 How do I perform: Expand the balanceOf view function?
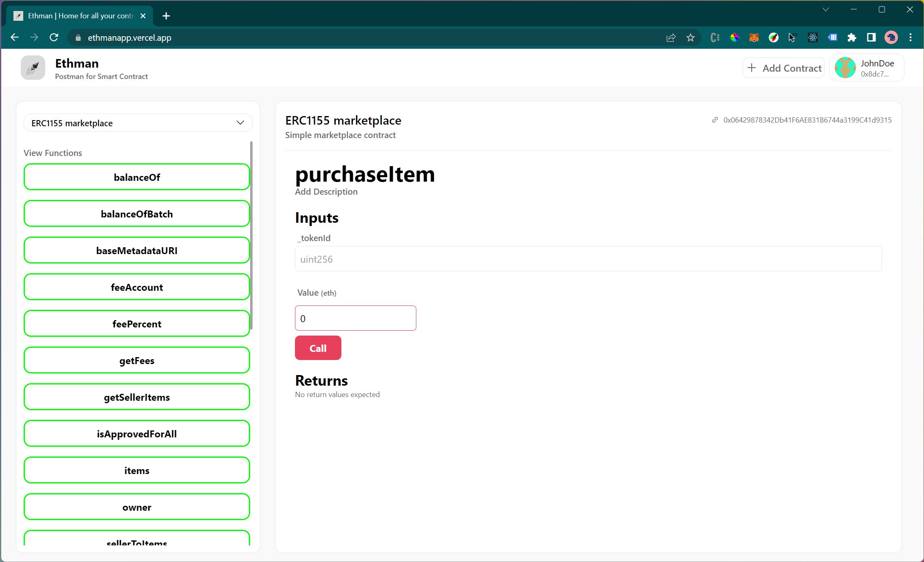pos(136,177)
